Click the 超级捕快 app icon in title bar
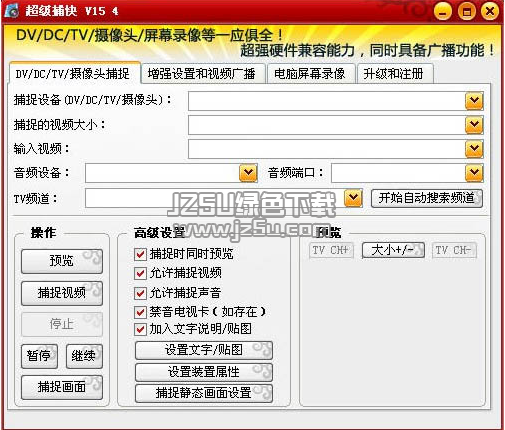The image size is (505, 430). [x=12, y=11]
